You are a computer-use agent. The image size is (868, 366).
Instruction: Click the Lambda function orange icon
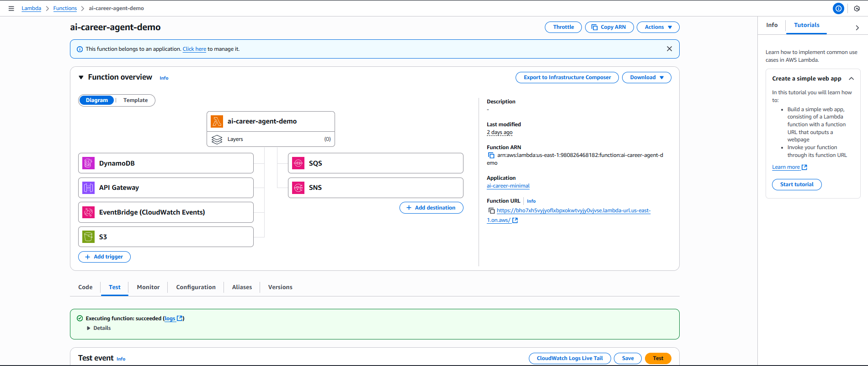pos(217,121)
